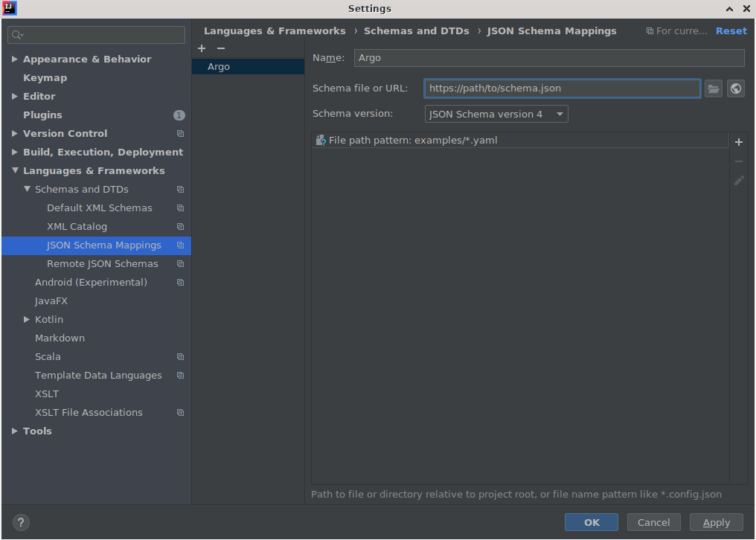Click the edit pencil icon for patterns
The height and width of the screenshot is (540, 756).
(738, 181)
